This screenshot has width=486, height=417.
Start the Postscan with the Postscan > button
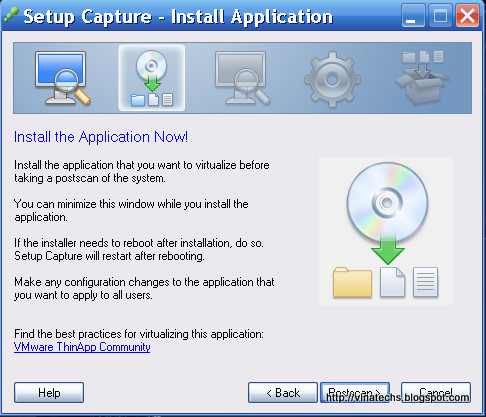tap(355, 393)
